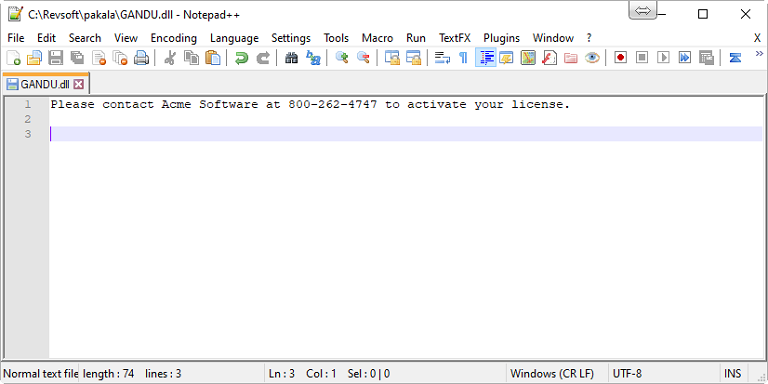Close the GANDU.dll tab with its X
The height and width of the screenshot is (384, 768).
click(x=78, y=84)
